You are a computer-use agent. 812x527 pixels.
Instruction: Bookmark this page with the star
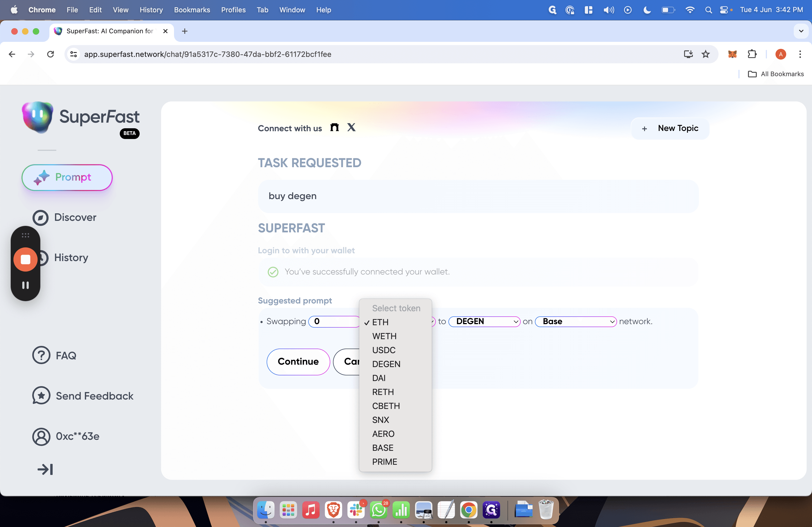(x=705, y=54)
